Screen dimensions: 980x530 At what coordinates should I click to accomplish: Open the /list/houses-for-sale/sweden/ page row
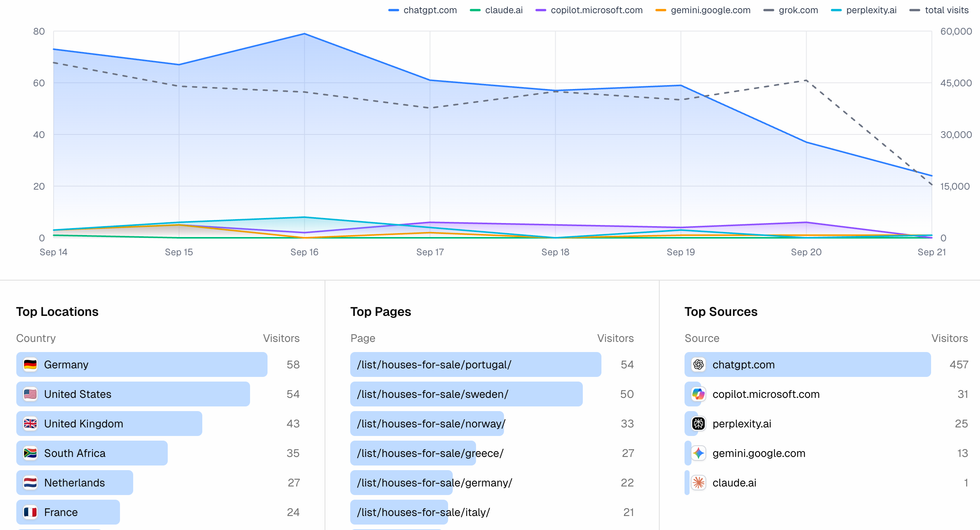click(432, 394)
